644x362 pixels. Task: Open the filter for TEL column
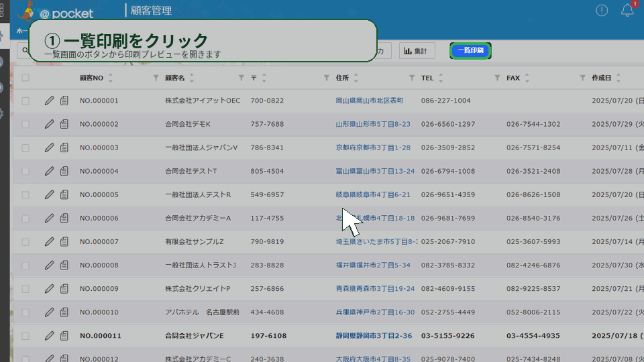tap(497, 78)
